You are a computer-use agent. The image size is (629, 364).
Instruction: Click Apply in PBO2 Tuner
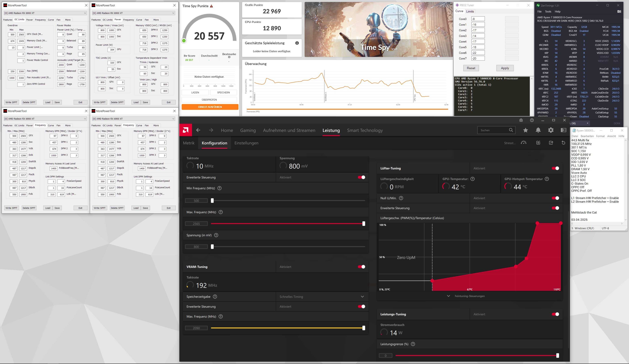(505, 68)
